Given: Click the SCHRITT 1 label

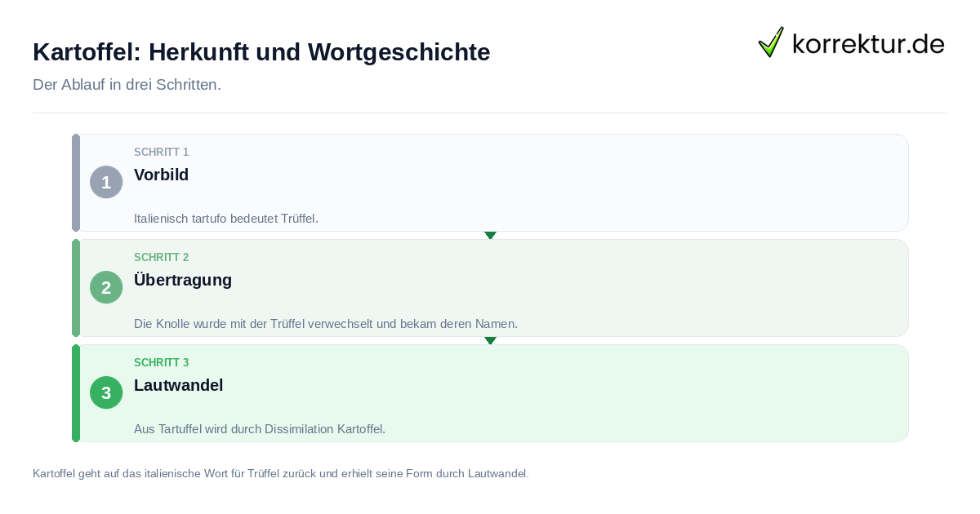Looking at the screenshot, I should click(161, 153).
